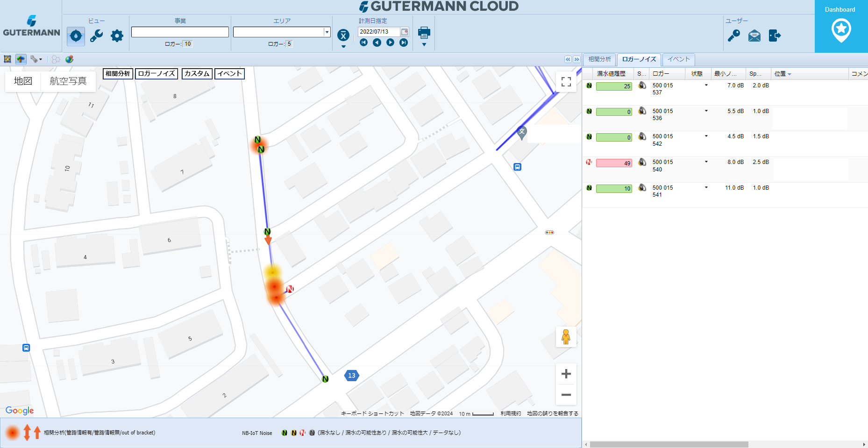This screenshot has width=868, height=448.
Task: Click red N leak marker on map
Action: click(290, 289)
